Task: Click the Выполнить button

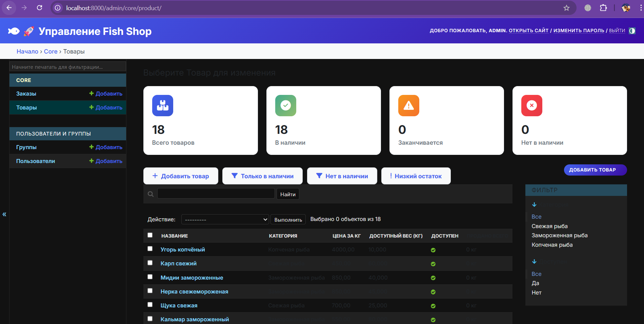Action: coord(288,220)
